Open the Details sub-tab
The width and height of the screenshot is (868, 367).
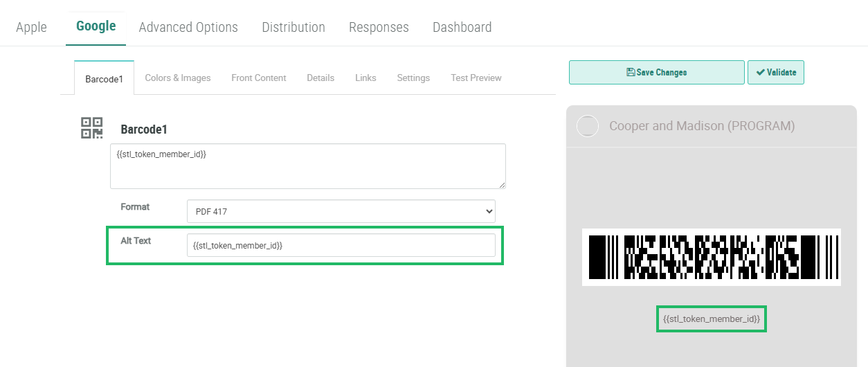320,78
